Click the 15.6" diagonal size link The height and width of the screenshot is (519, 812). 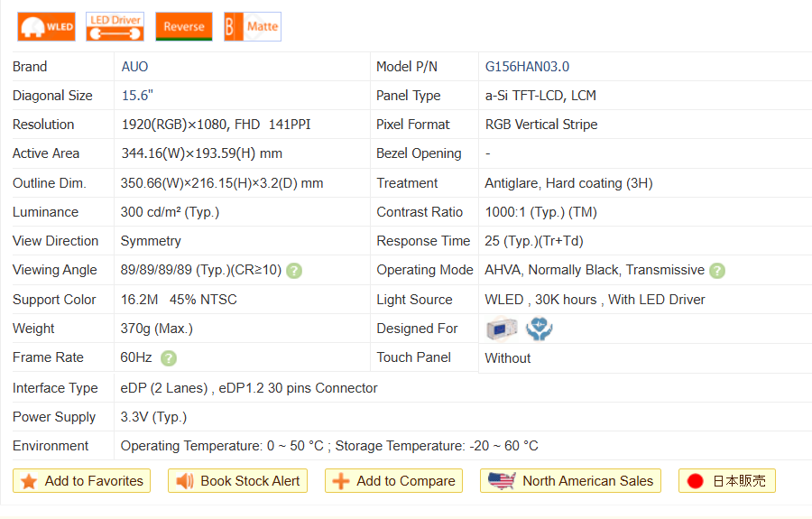[x=137, y=96]
